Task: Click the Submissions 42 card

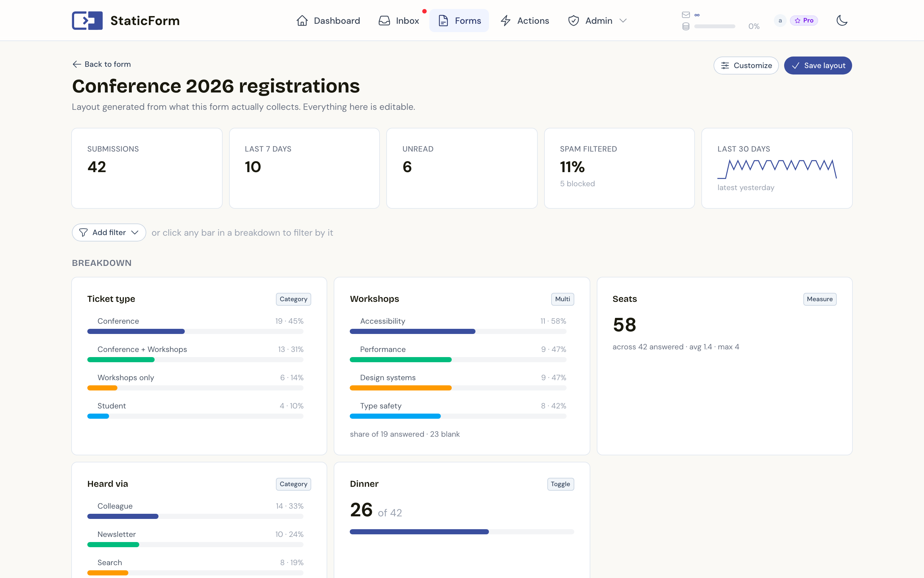Action: click(147, 168)
